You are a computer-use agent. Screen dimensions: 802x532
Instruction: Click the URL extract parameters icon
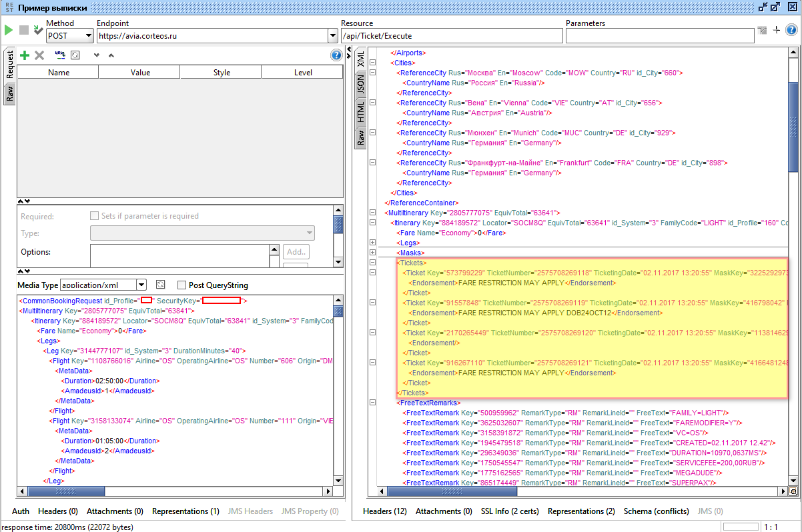coord(59,55)
